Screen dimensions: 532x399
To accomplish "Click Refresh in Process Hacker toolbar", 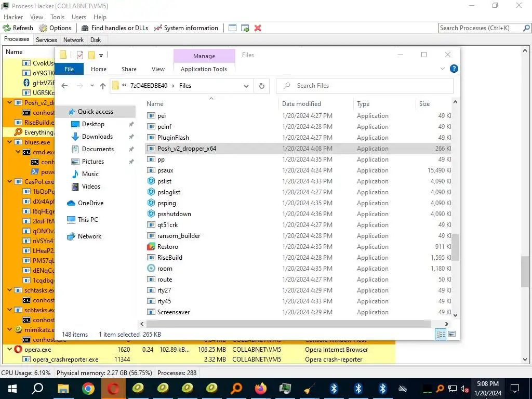I will pyautogui.click(x=18, y=28).
